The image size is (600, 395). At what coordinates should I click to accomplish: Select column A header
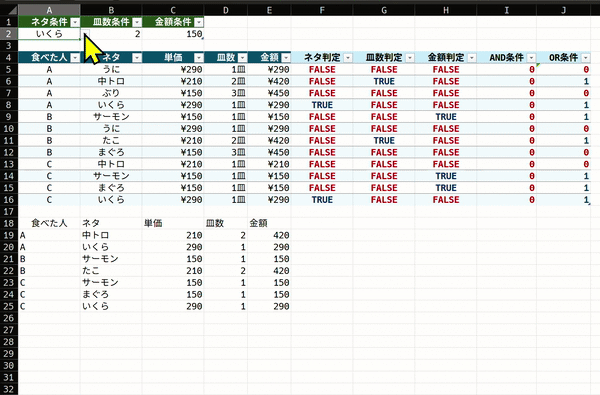[x=49, y=10]
